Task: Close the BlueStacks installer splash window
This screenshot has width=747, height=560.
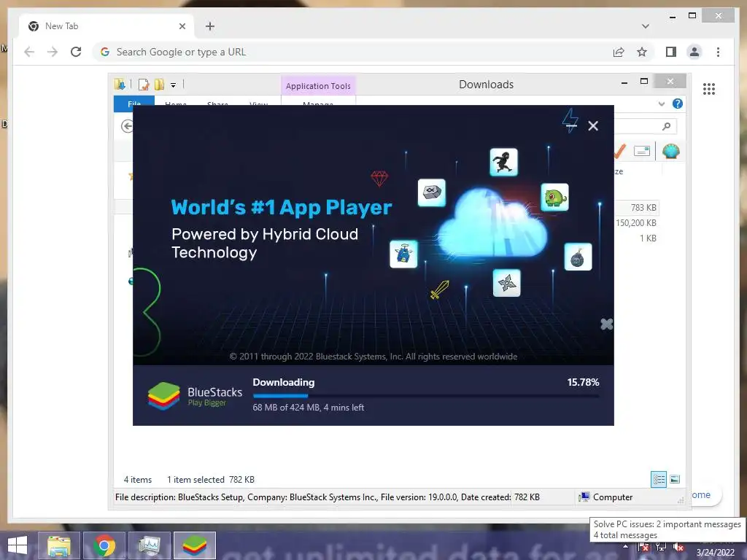Action: (x=592, y=125)
